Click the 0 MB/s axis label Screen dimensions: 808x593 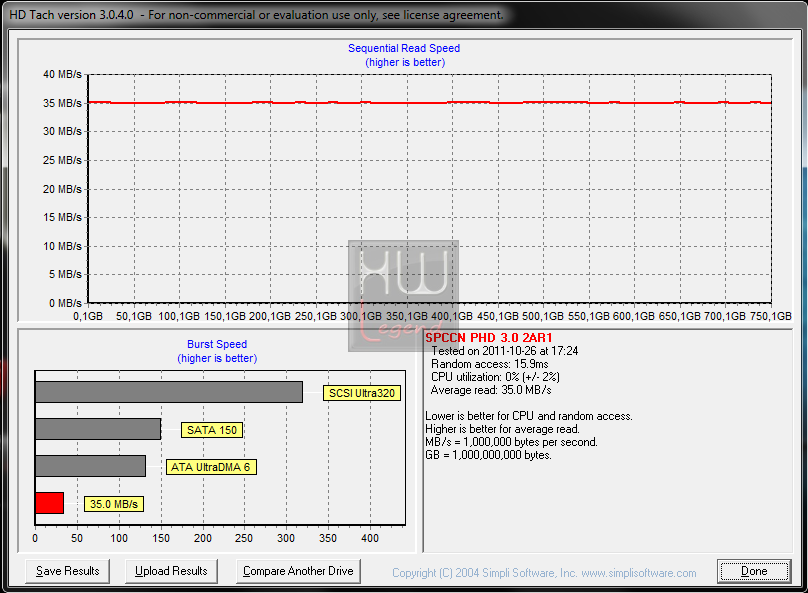(65, 303)
